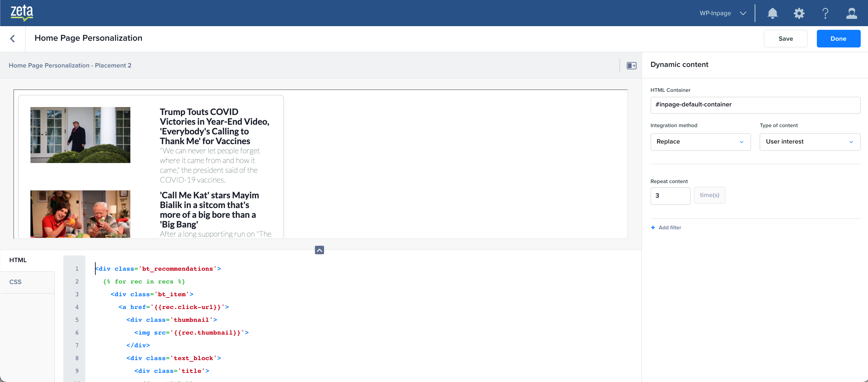Click the plus icon beside Add filter
Image resolution: width=868 pixels, height=382 pixels.
pos(653,227)
